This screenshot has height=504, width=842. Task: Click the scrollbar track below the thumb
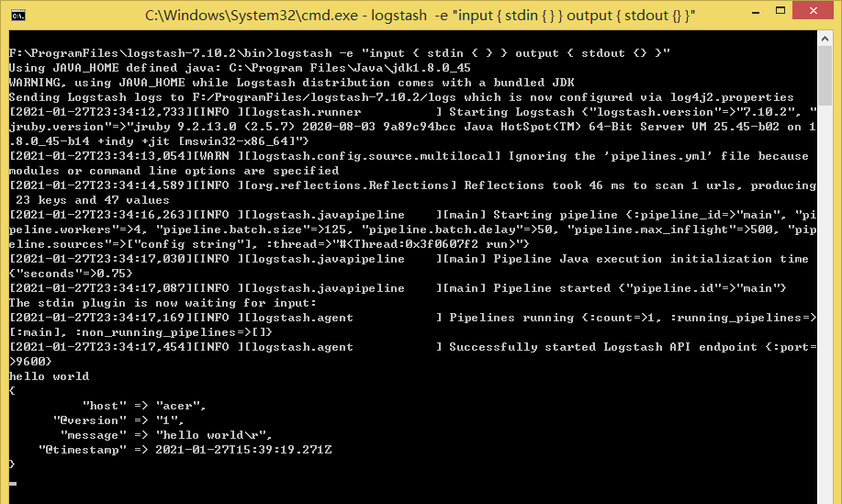pos(825,300)
